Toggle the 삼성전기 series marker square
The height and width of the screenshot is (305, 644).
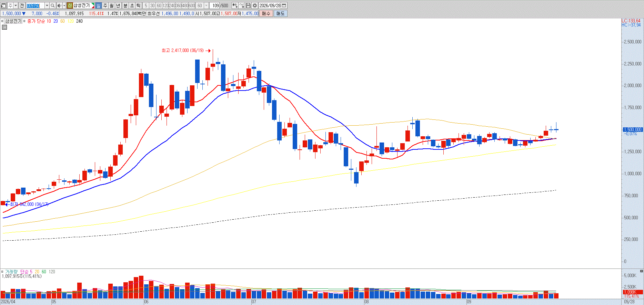tap(2, 21)
